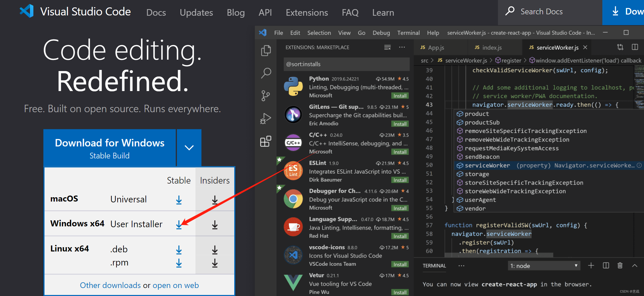Open the Updates navigation link
The width and height of the screenshot is (644, 296).
coord(196,13)
